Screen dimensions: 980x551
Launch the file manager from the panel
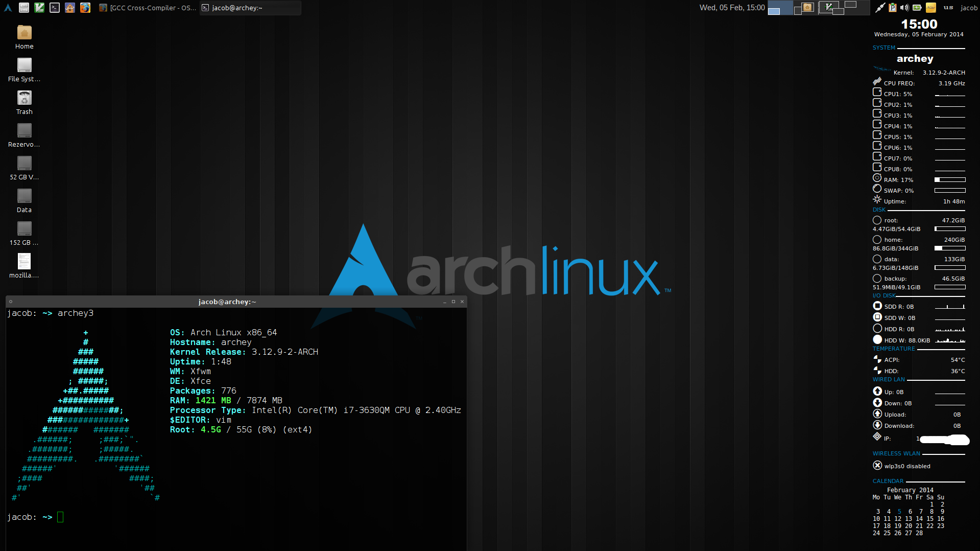tap(23, 8)
